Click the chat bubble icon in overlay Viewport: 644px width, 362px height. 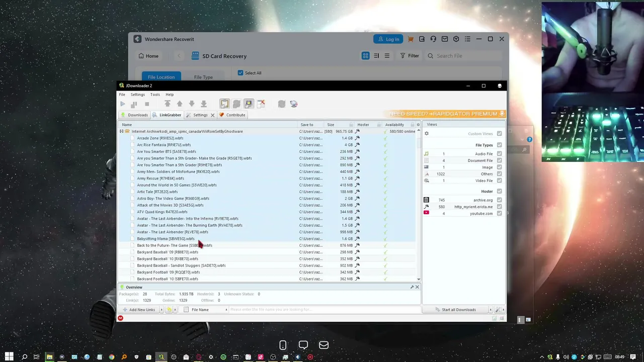(303, 345)
